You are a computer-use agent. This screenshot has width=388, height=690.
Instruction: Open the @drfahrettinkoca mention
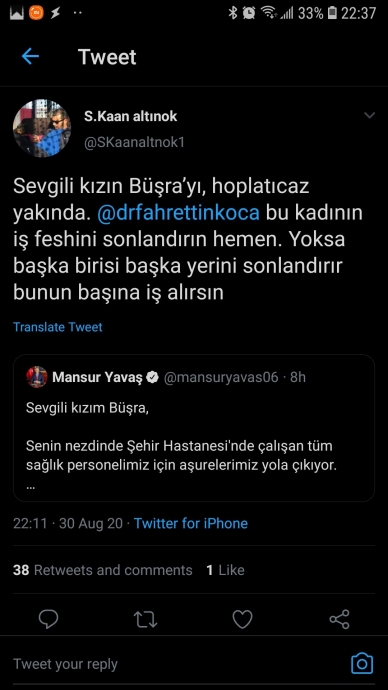pos(178,213)
